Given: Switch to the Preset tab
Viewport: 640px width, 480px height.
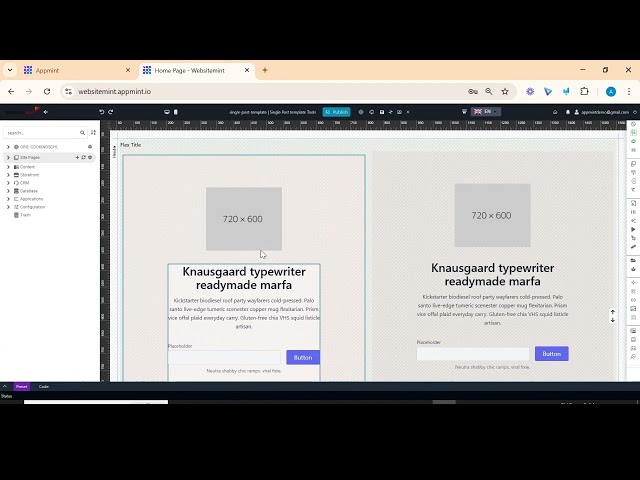Looking at the screenshot, I should click(x=22, y=387).
